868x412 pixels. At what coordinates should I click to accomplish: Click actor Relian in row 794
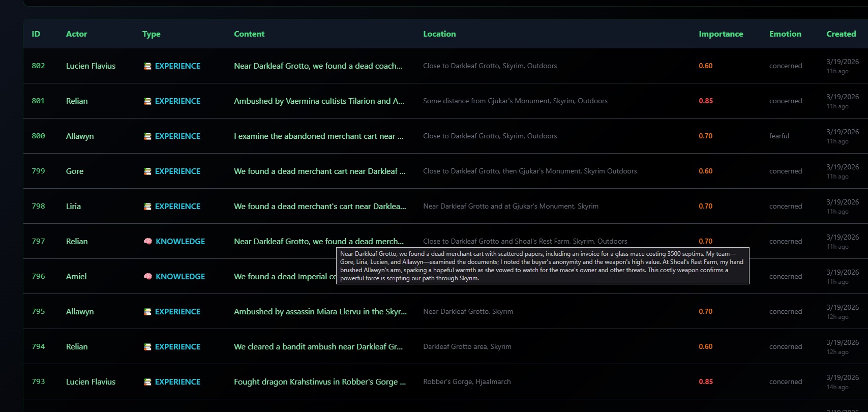[x=77, y=347]
